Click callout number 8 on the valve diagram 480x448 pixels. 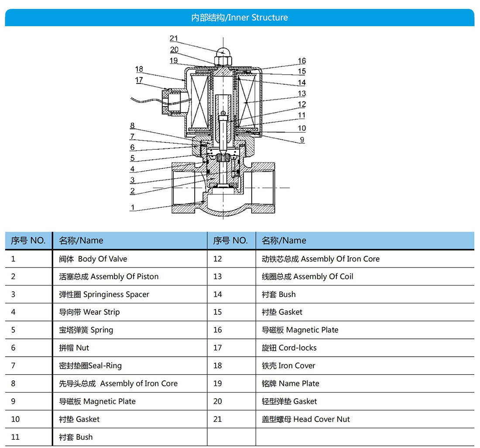click(x=132, y=125)
